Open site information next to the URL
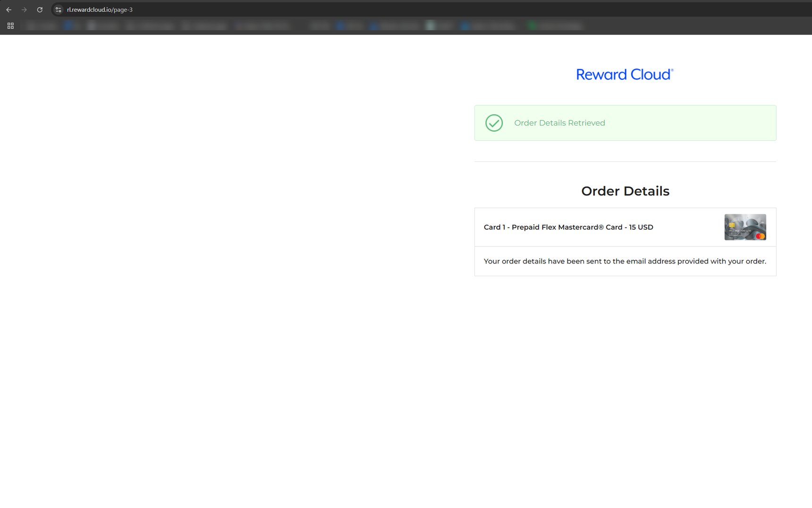812x508 pixels. (x=59, y=9)
